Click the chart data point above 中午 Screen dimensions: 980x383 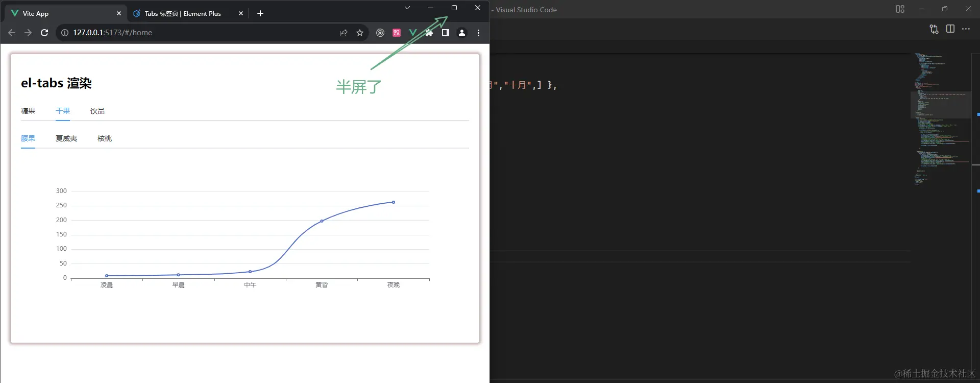[x=250, y=272]
